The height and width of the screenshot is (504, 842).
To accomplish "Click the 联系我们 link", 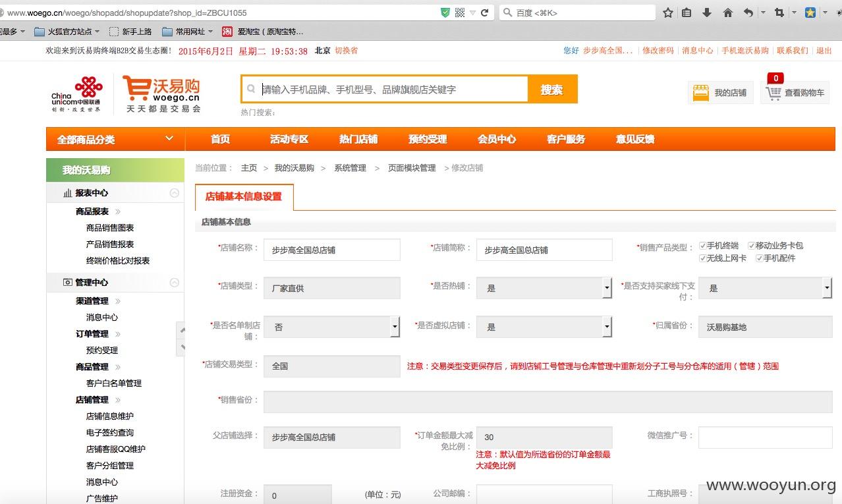I will tap(793, 51).
